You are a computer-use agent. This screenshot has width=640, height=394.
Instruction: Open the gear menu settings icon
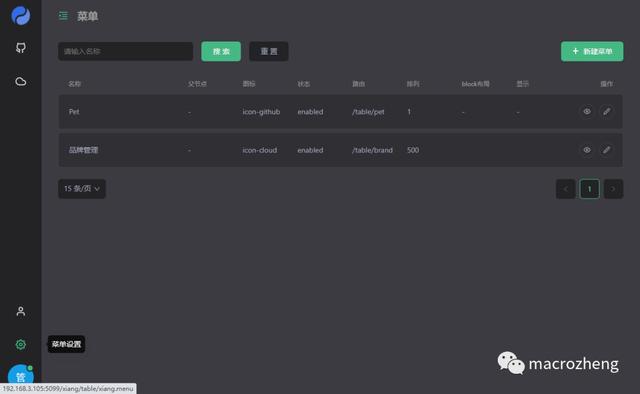point(21,345)
